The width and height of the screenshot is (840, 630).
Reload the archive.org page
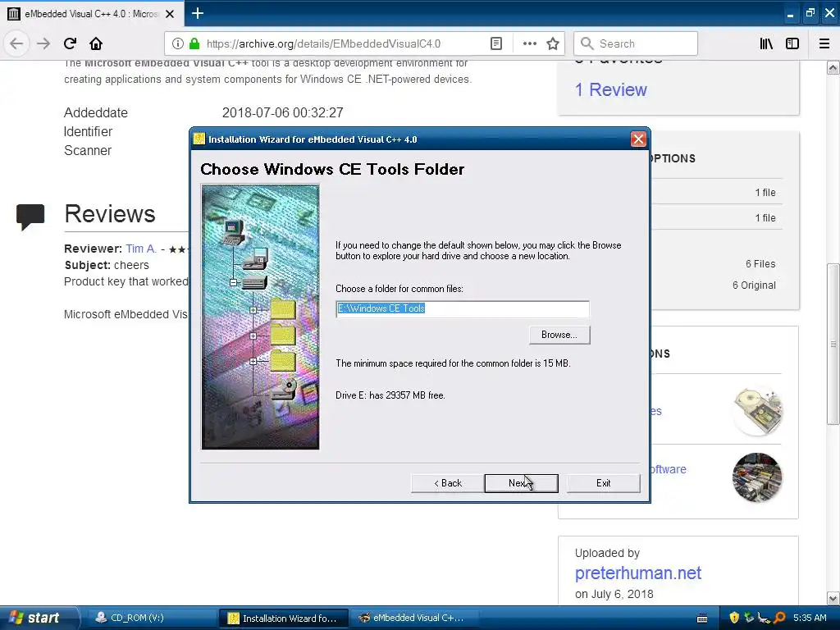(x=71, y=44)
